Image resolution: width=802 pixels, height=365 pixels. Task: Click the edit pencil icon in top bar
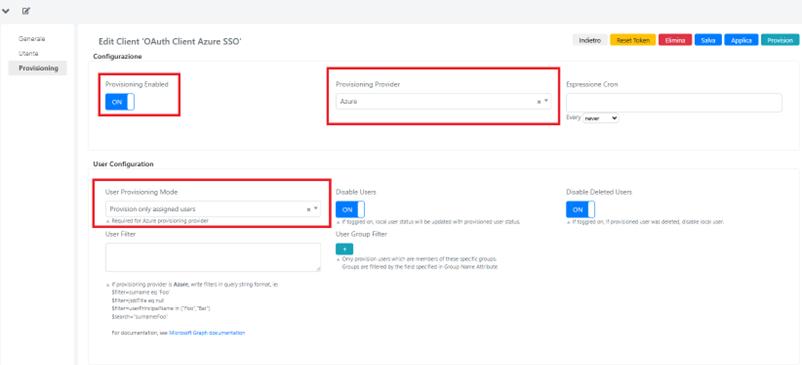point(26,10)
